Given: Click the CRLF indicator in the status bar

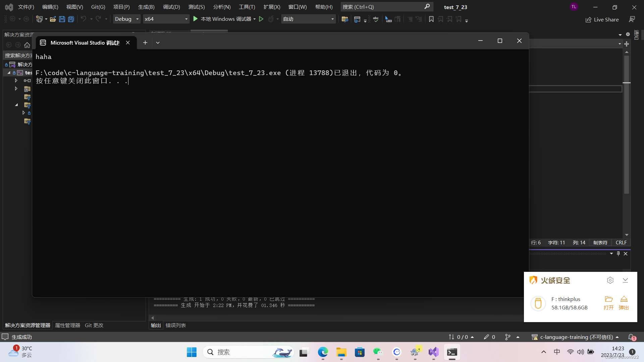Looking at the screenshot, I should tap(621, 242).
